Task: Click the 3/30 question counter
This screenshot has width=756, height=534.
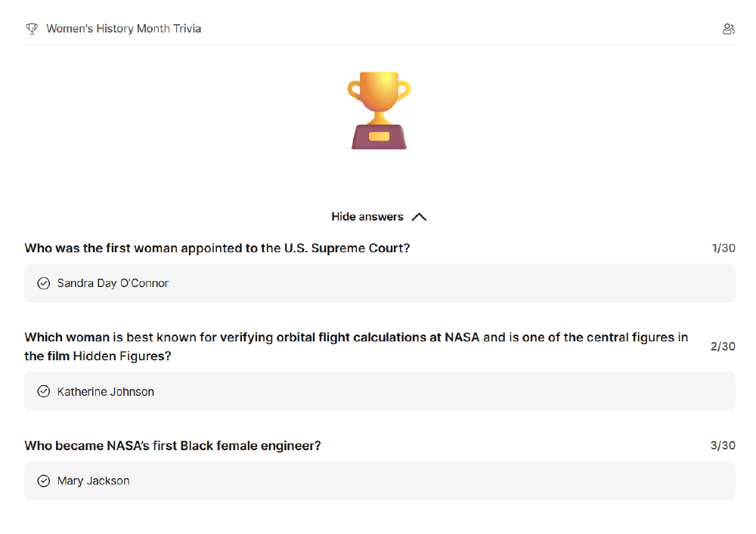Action: 723,446
